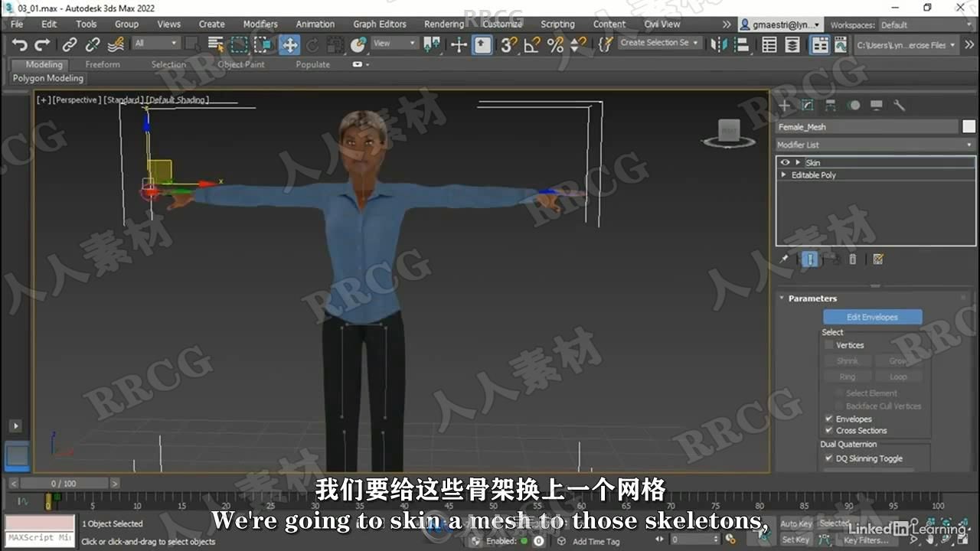
Task: Open the File menu
Action: [x=17, y=24]
